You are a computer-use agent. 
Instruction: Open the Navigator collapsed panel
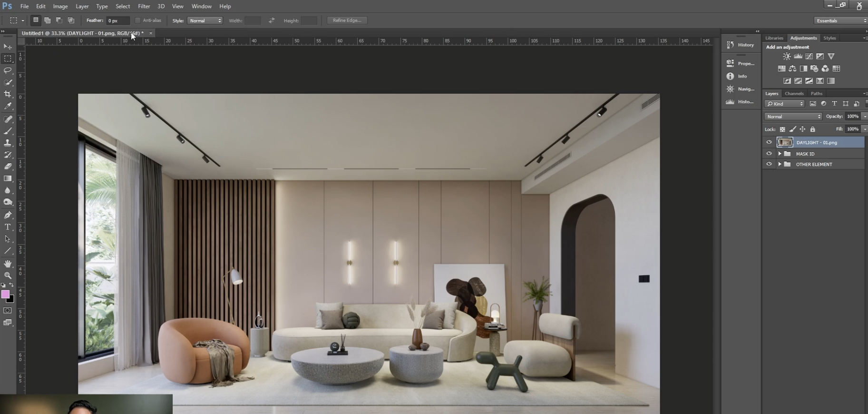(741, 89)
